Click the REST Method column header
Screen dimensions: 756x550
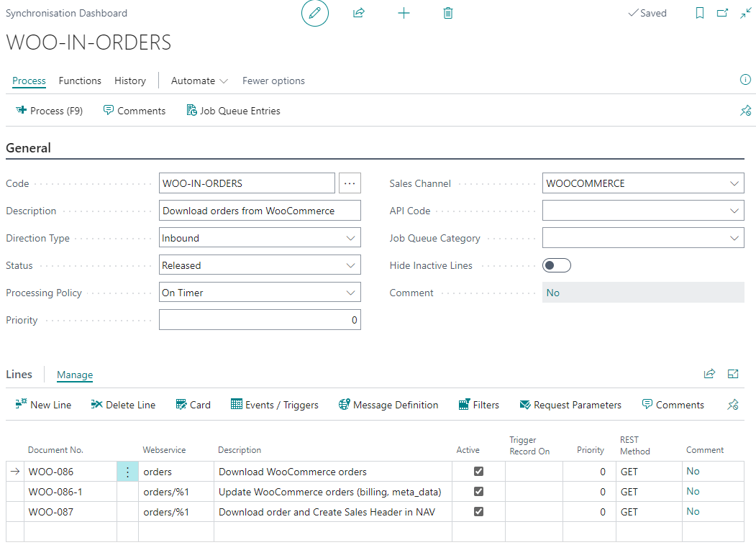point(635,446)
